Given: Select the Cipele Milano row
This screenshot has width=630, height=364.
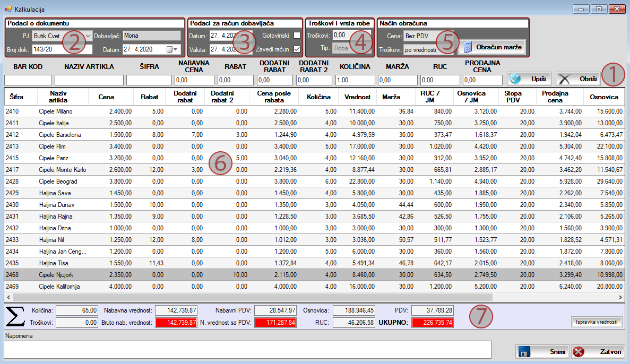Looking at the screenshot, I should click(x=315, y=111).
